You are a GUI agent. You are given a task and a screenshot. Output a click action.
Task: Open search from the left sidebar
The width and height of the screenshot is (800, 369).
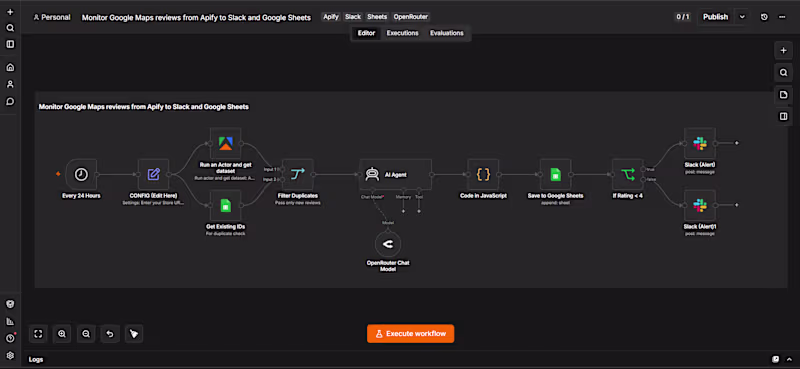point(10,28)
